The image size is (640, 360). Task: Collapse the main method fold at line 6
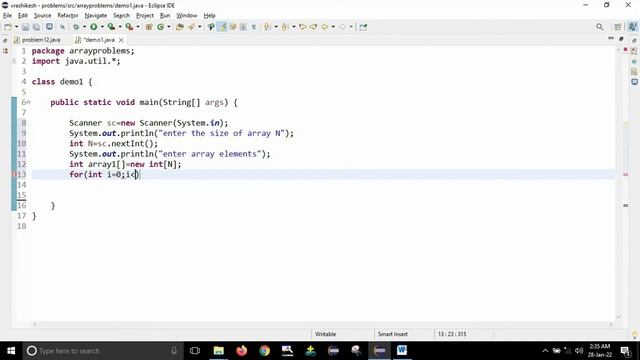point(28,102)
